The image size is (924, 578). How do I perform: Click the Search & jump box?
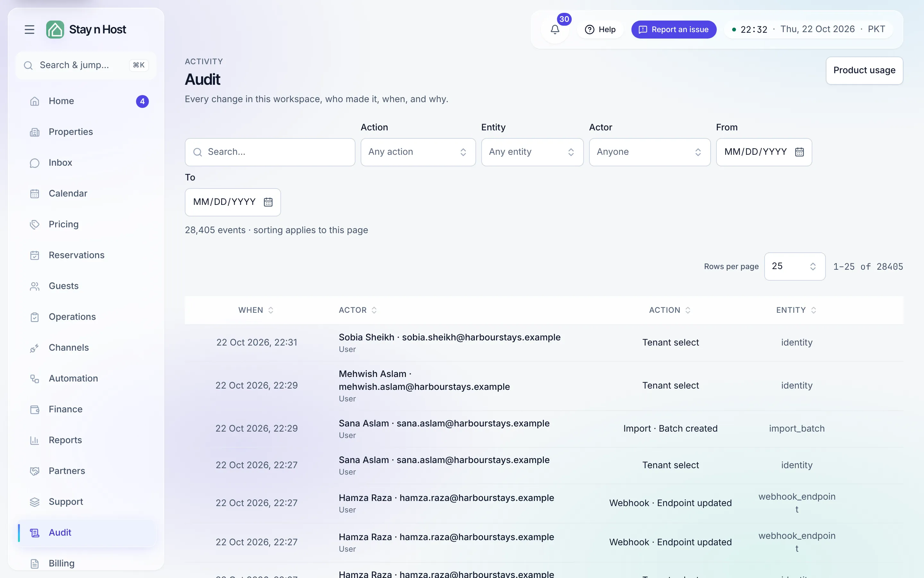(86, 66)
